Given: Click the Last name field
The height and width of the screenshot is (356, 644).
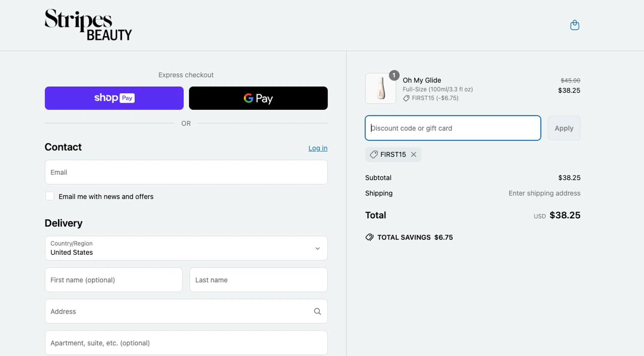Looking at the screenshot, I should [x=258, y=280].
